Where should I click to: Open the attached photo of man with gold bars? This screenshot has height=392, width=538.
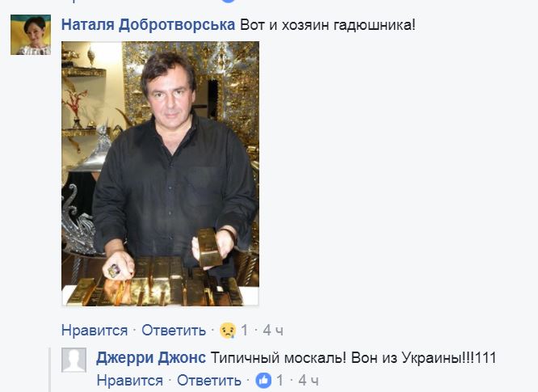[x=160, y=174]
